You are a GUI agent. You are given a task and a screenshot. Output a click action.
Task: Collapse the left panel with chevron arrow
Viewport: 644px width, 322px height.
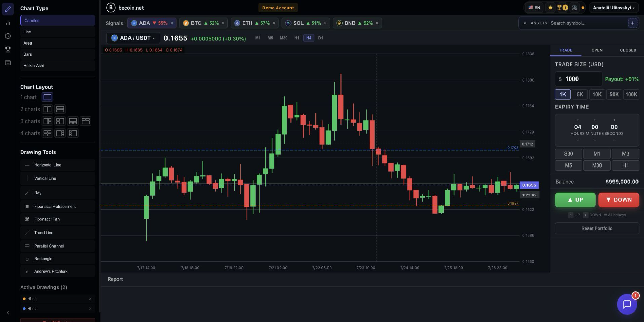(8, 312)
